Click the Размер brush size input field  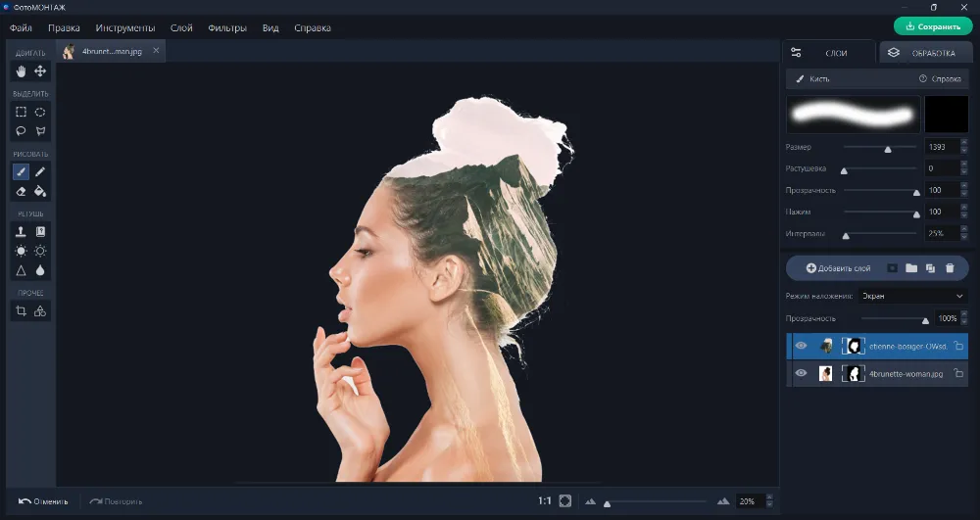940,147
